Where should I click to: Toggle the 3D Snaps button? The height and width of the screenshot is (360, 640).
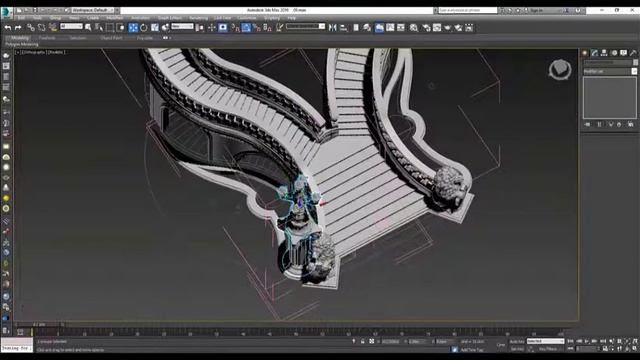(x=235, y=27)
